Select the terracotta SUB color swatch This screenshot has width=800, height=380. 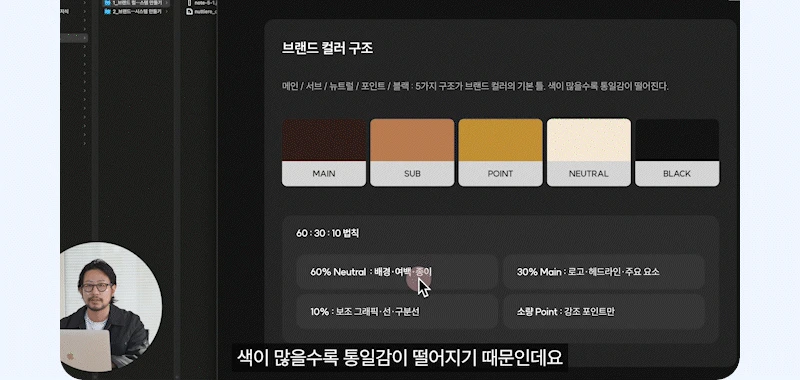412,140
